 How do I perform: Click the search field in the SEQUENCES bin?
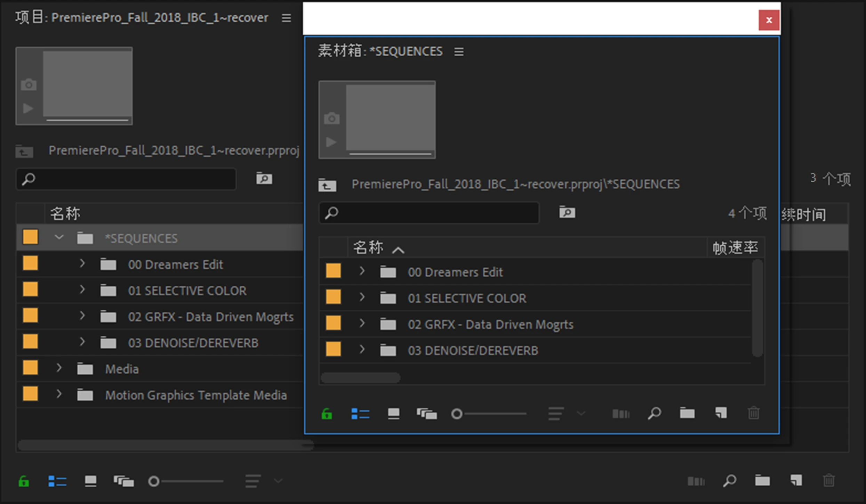(428, 213)
